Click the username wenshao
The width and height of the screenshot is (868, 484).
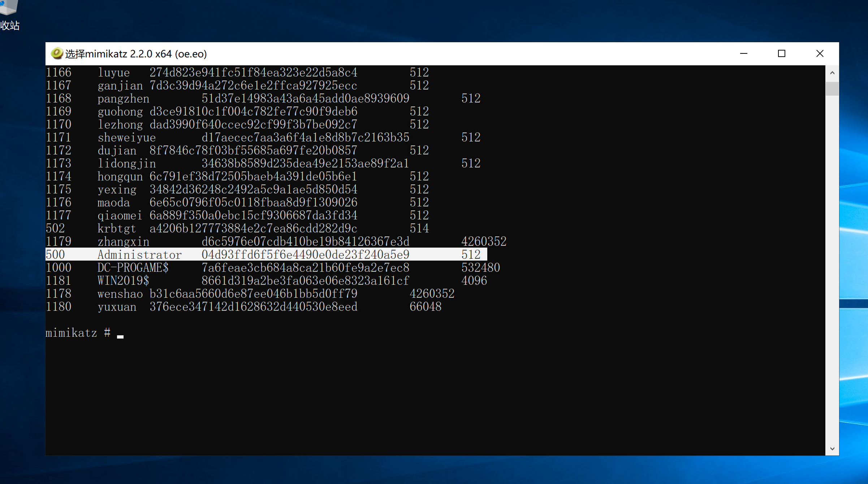pyautogui.click(x=120, y=294)
